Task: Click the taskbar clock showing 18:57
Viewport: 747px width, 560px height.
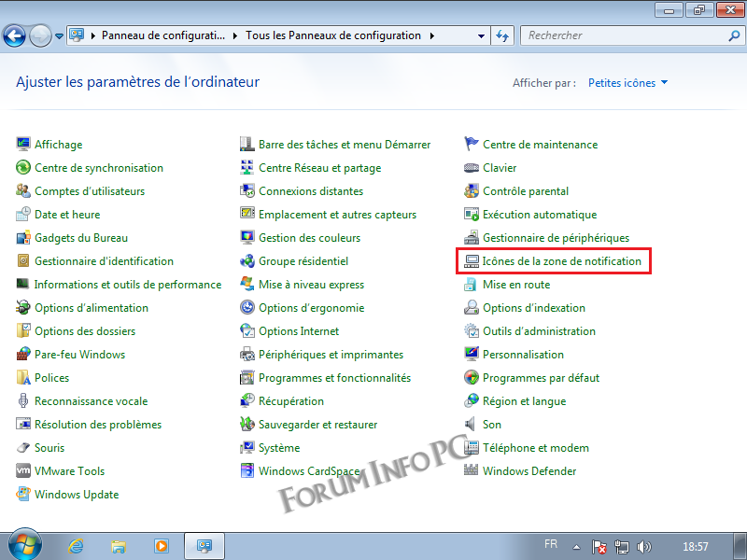Action: [695, 547]
